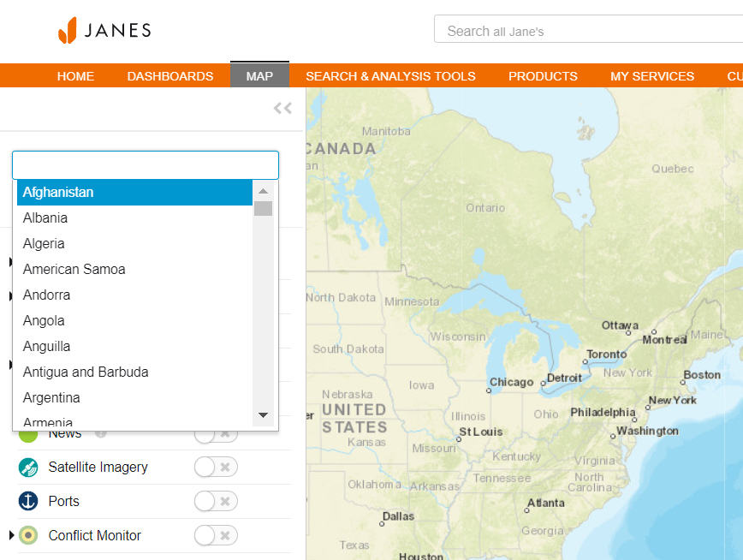Click the Ports anchor icon

point(28,502)
